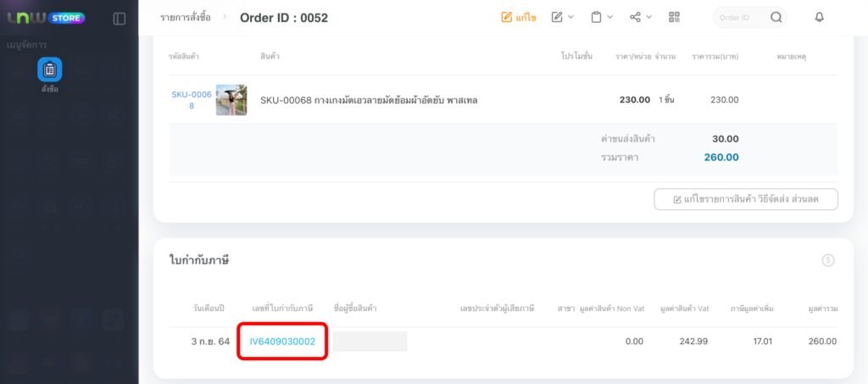868x384 pixels.
Task: Open the สั่งซื้อ orders clipboard icon
Action: [x=50, y=70]
